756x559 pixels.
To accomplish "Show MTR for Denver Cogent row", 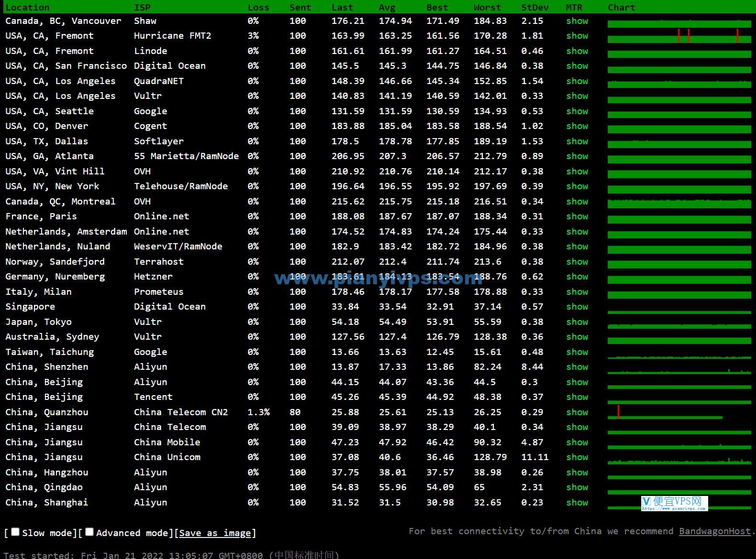I will pos(577,126).
